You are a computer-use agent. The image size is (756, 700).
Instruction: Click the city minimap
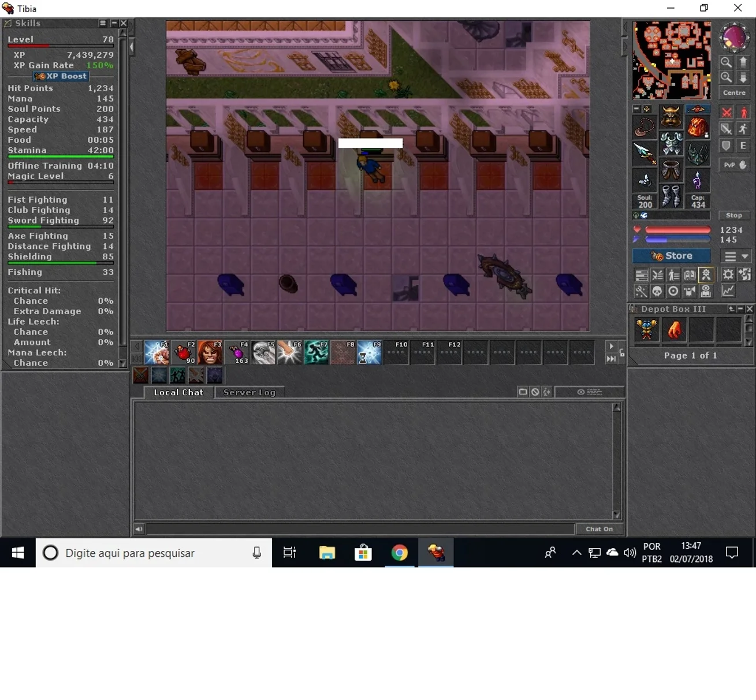click(x=672, y=60)
